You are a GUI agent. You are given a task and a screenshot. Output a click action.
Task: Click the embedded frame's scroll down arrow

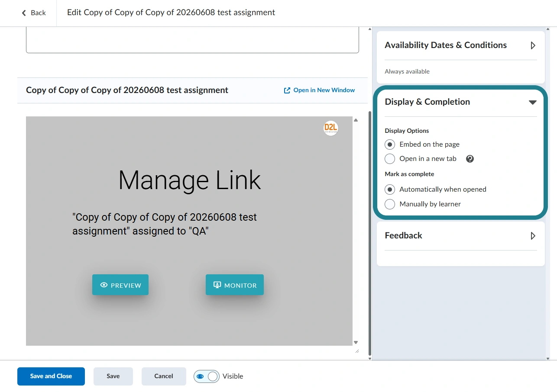(356, 342)
